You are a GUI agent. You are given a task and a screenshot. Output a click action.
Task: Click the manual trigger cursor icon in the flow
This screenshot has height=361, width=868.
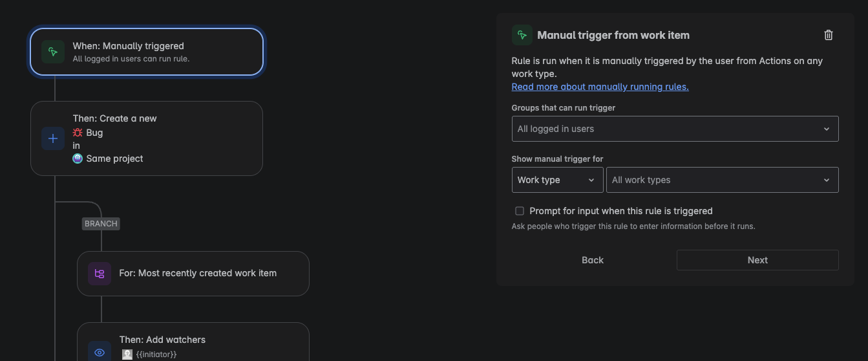(53, 52)
